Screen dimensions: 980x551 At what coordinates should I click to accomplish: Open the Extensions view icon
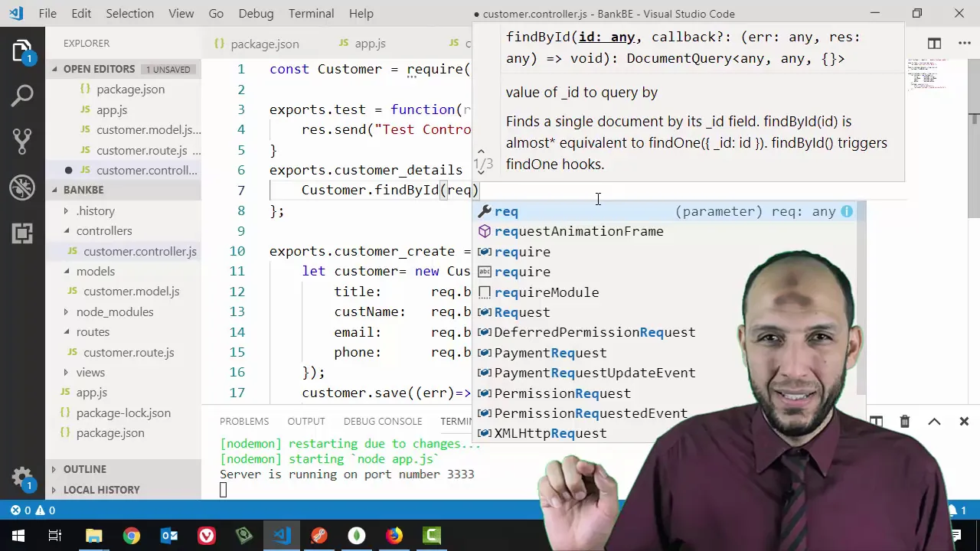click(22, 233)
